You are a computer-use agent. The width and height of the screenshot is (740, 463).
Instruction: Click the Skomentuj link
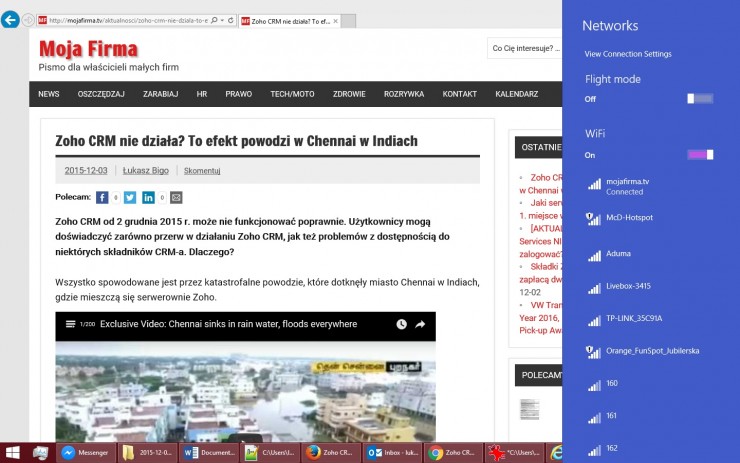click(x=202, y=170)
